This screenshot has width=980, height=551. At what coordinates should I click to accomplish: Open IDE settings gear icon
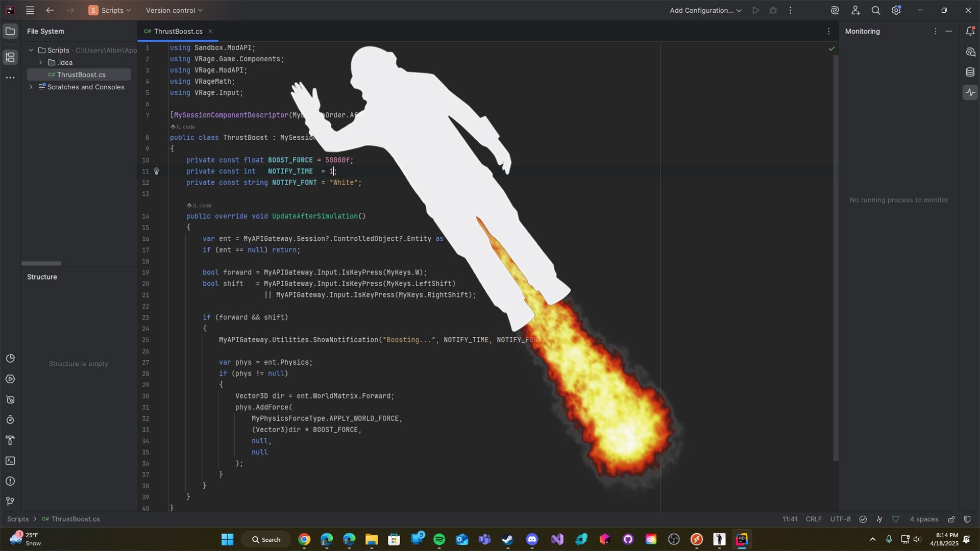tap(896, 10)
